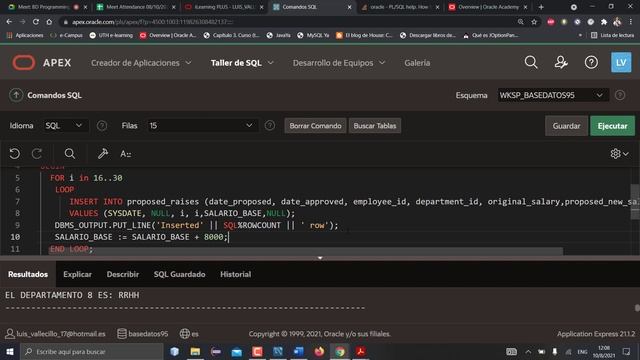
Task: Toggle the autocomplete A icon
Action: click(125, 154)
